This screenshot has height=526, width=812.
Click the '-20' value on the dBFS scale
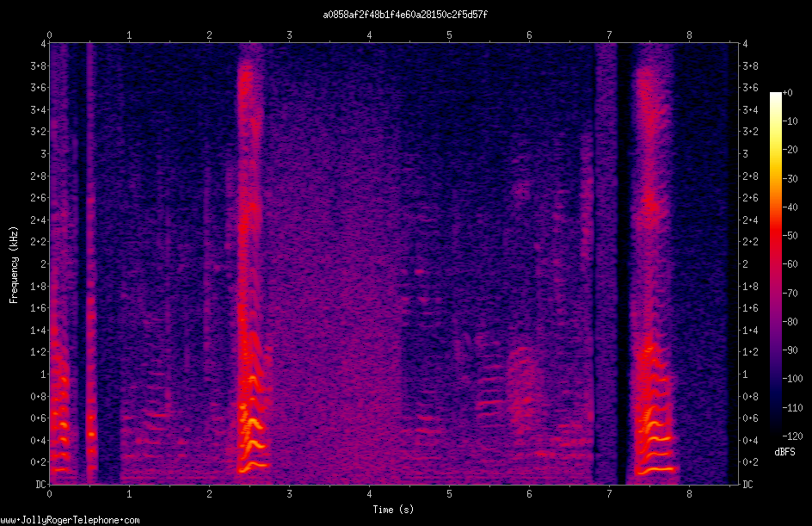790,150
